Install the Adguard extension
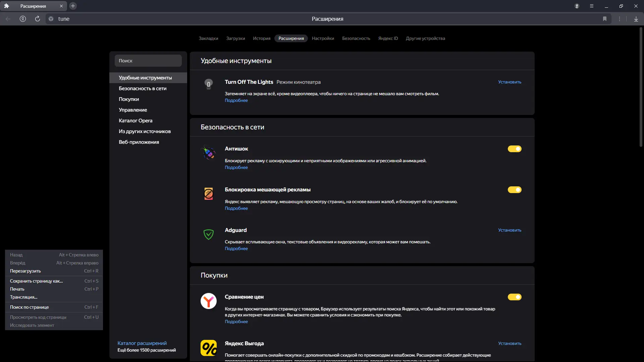Image resolution: width=644 pixels, height=362 pixels. pos(509,230)
